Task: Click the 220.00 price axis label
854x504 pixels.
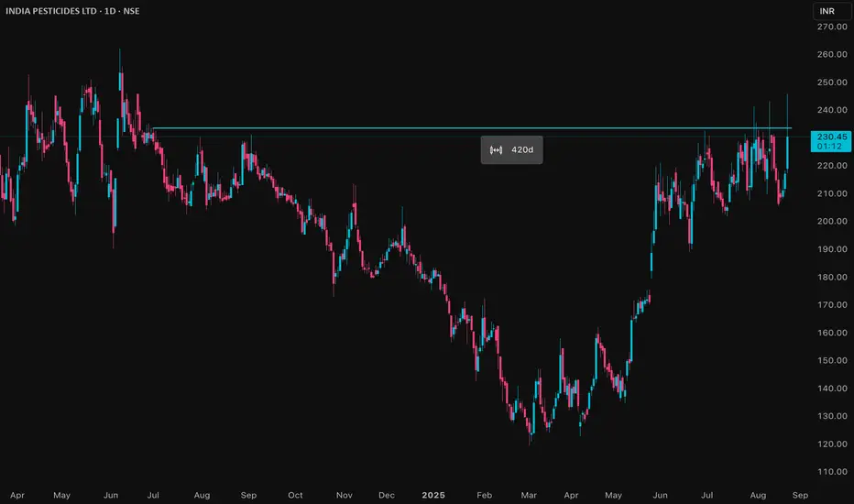Action: 832,166
